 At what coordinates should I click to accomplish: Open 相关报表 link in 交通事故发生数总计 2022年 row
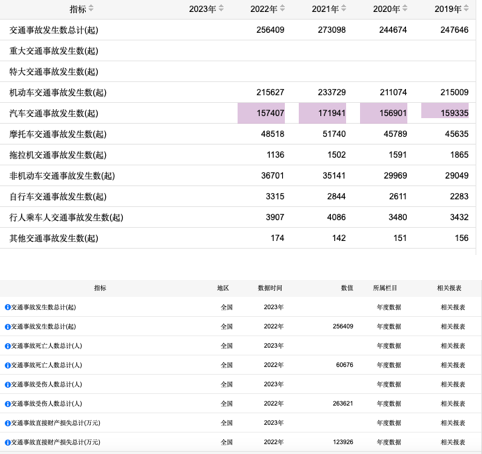pyautogui.click(x=453, y=326)
